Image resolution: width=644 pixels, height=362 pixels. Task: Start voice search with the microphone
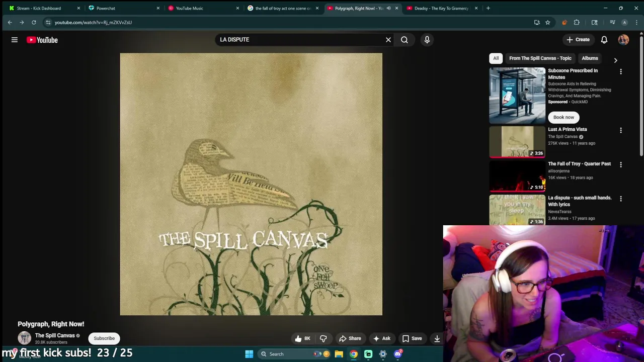(427, 40)
